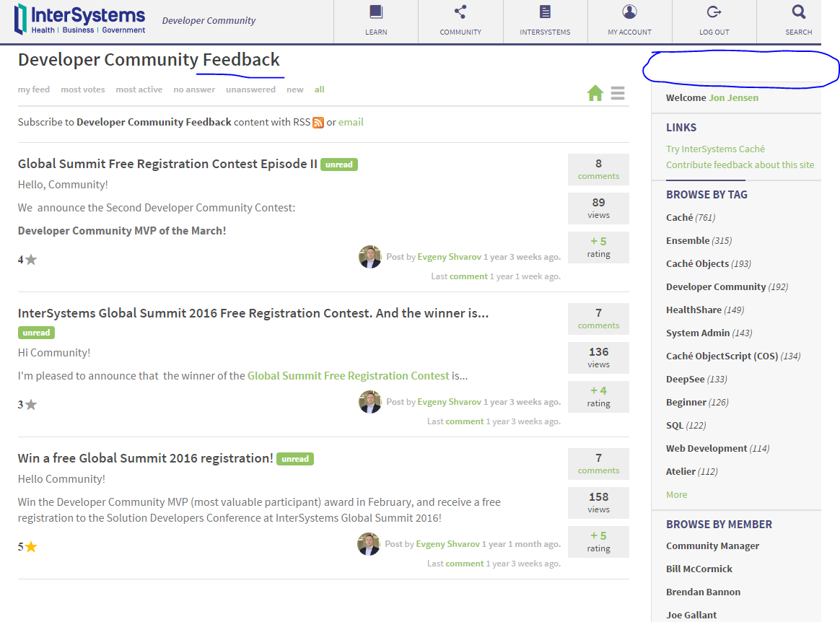Select the 'unanswered' filter tab

(250, 89)
